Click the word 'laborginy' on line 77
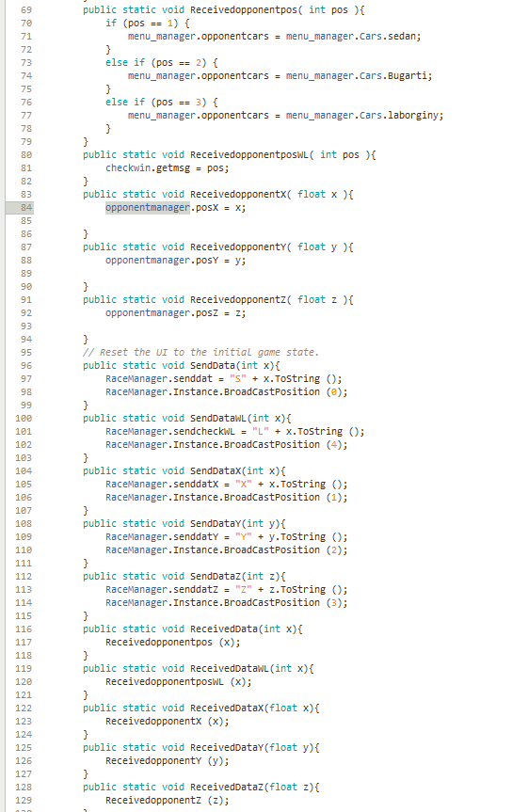 point(414,115)
